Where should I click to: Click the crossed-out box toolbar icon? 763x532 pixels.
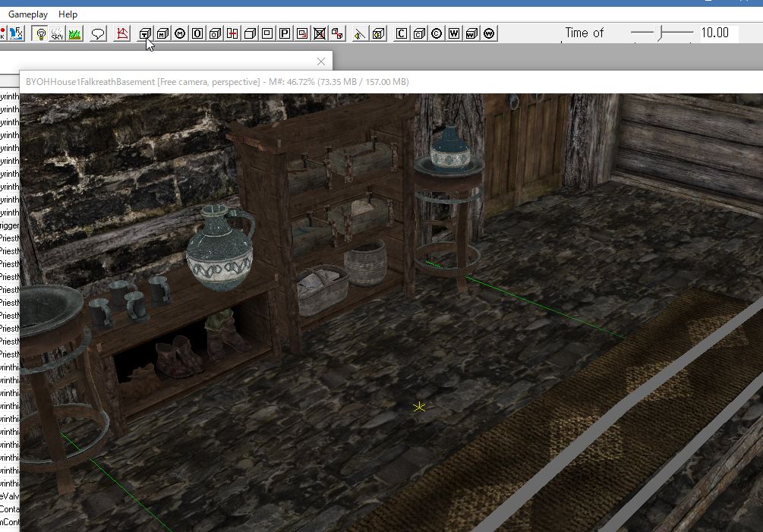coord(320,33)
